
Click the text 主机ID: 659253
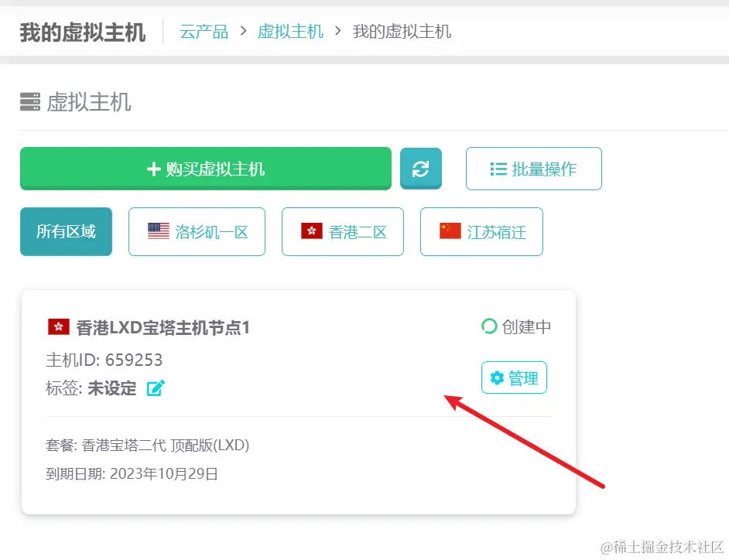(x=104, y=360)
